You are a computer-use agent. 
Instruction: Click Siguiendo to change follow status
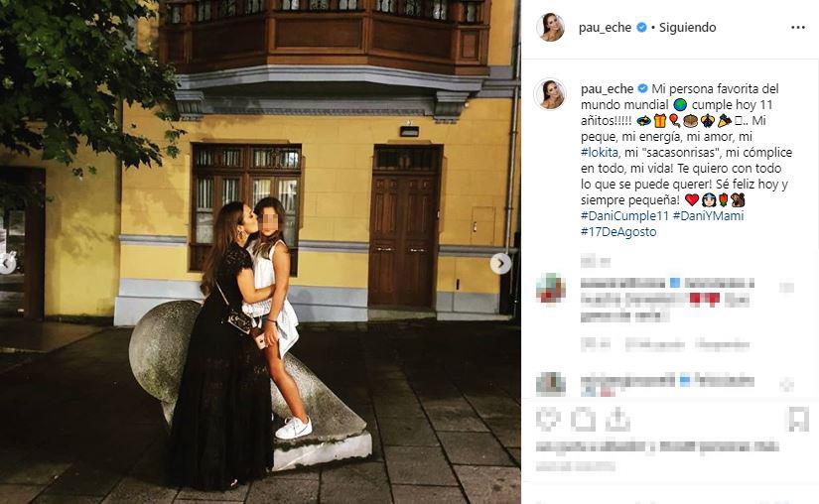687,28
